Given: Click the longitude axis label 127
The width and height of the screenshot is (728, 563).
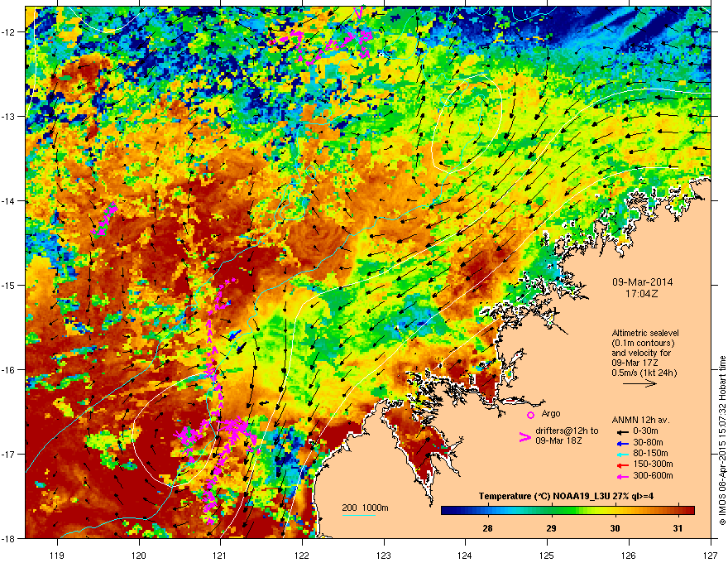Looking at the screenshot, I should pyautogui.click(x=711, y=555).
